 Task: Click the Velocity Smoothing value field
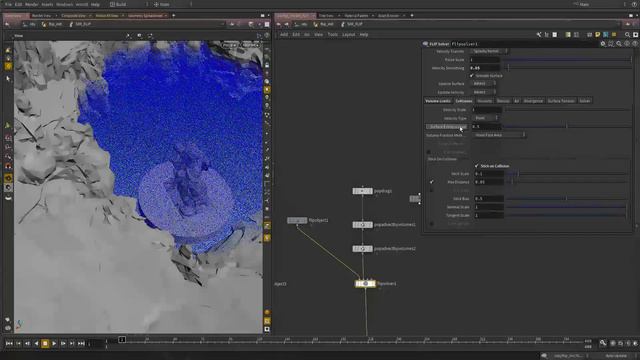coord(485,68)
